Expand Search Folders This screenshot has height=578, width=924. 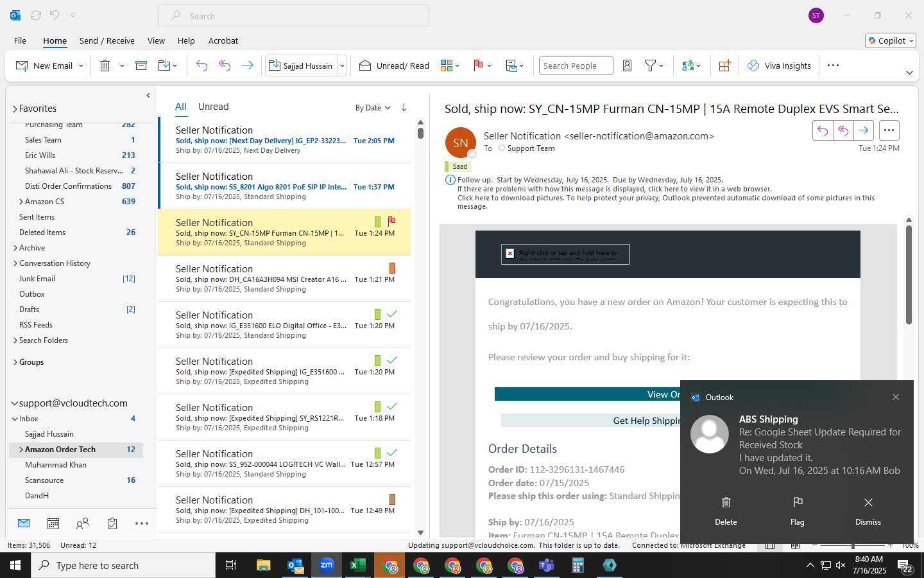point(15,340)
